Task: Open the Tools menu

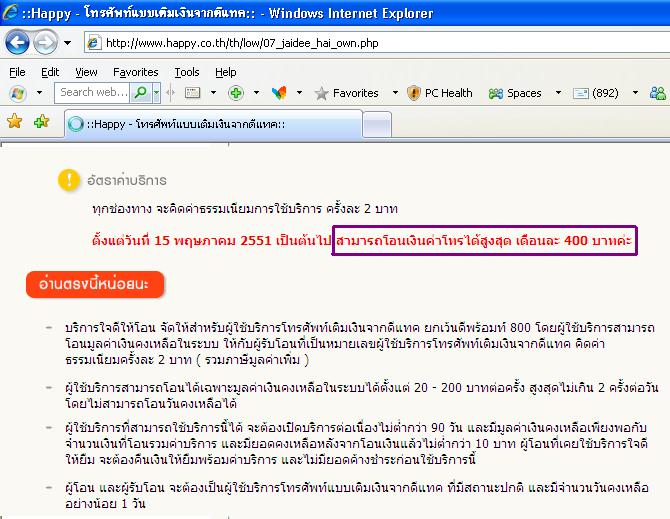Action: point(187,72)
